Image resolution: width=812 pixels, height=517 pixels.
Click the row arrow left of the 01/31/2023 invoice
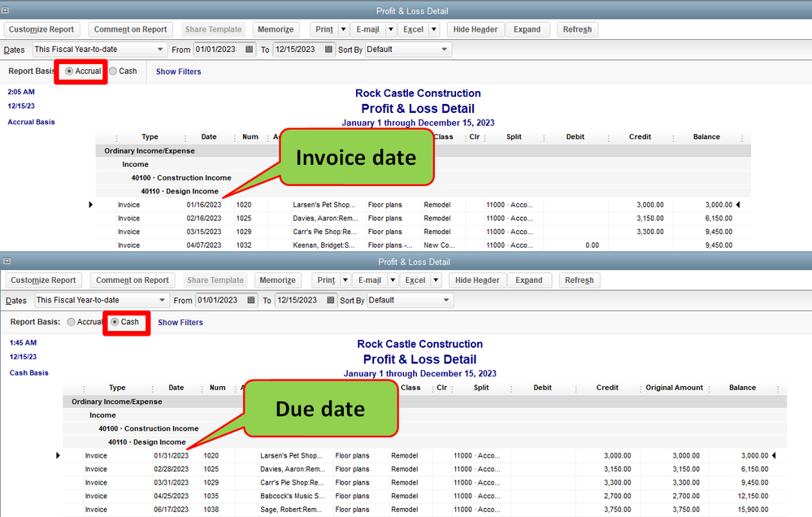coord(58,455)
